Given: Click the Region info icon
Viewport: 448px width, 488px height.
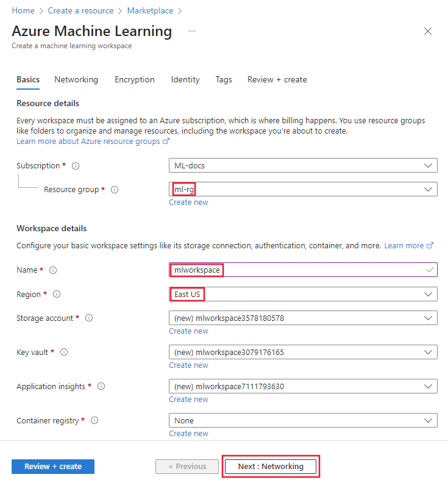Looking at the screenshot, I should click(x=57, y=294).
